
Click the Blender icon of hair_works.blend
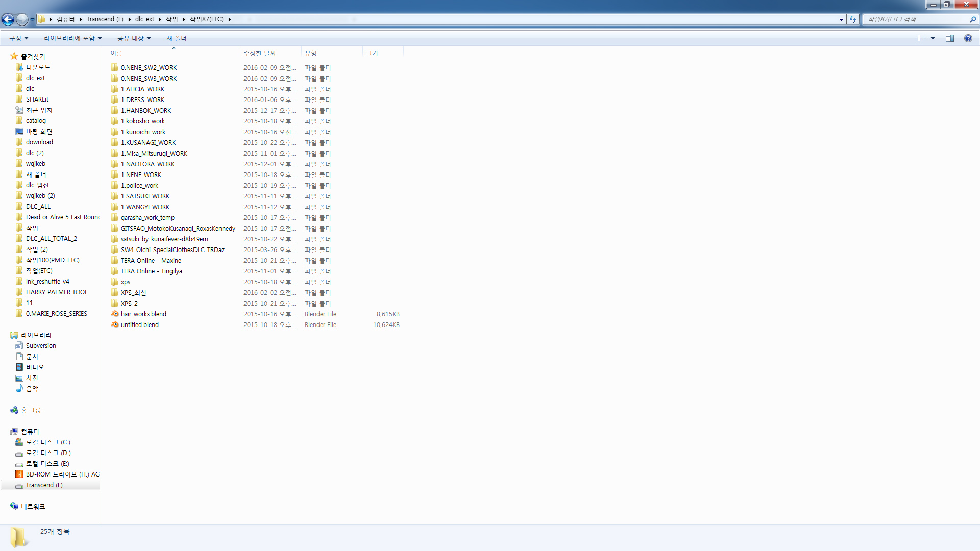(x=115, y=314)
